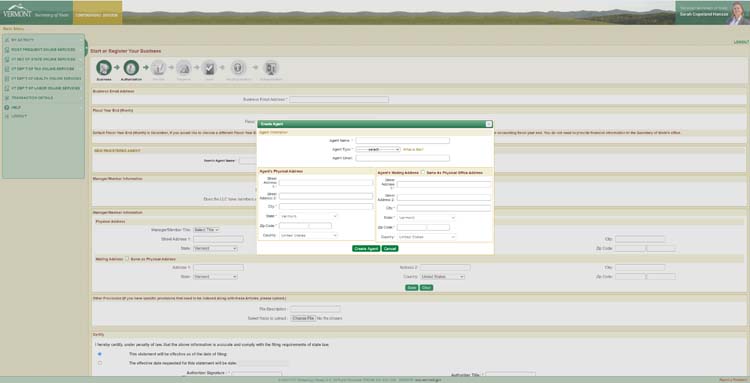Screen dimensions: 750x383
Task: Click agent mailing address City field
Action: point(444,208)
